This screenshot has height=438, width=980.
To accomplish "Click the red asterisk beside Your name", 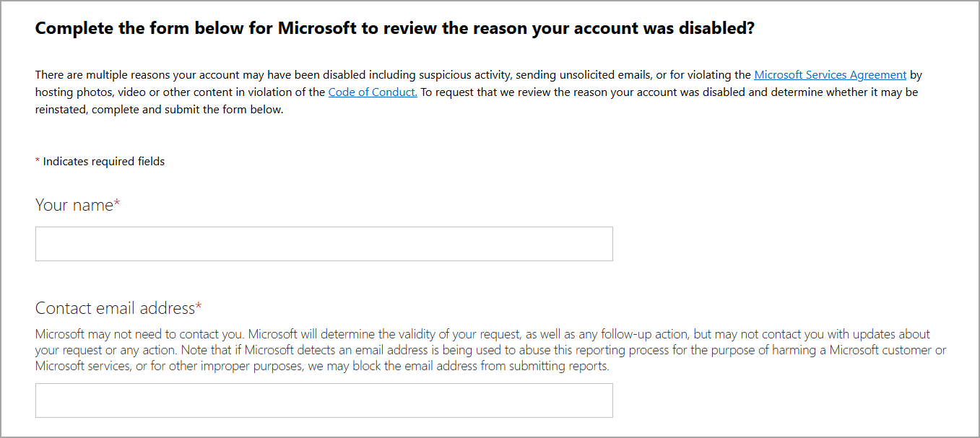I will pos(117,205).
